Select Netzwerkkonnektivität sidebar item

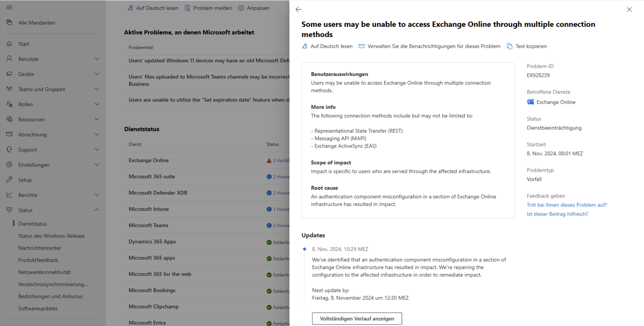(44, 272)
